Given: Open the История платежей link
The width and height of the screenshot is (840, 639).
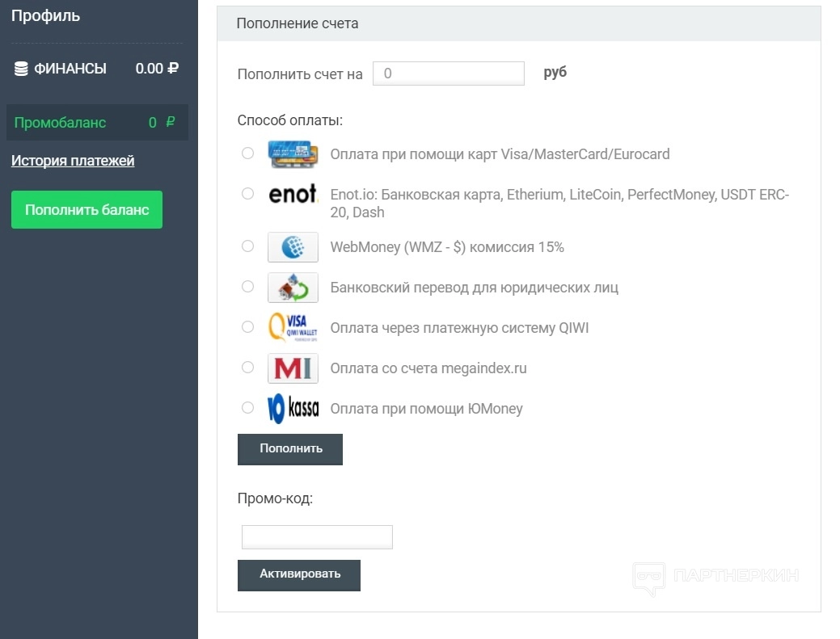Looking at the screenshot, I should point(73,161).
